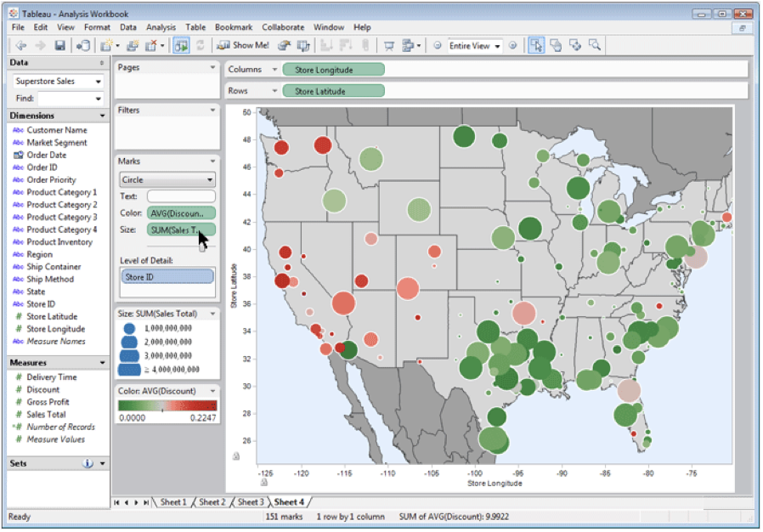This screenshot has width=763, height=532.
Task: Click the Connect to Data icon
Action: [84, 45]
